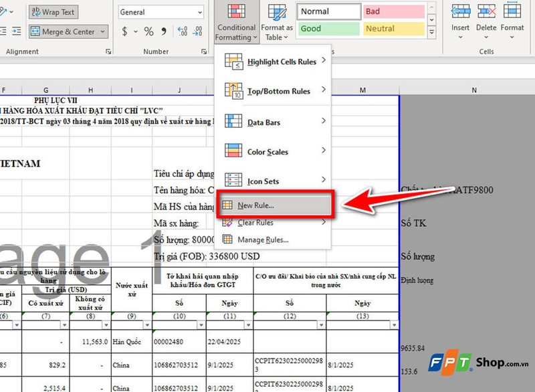
Task: Apply the Neutral cell style
Action: tap(394, 29)
